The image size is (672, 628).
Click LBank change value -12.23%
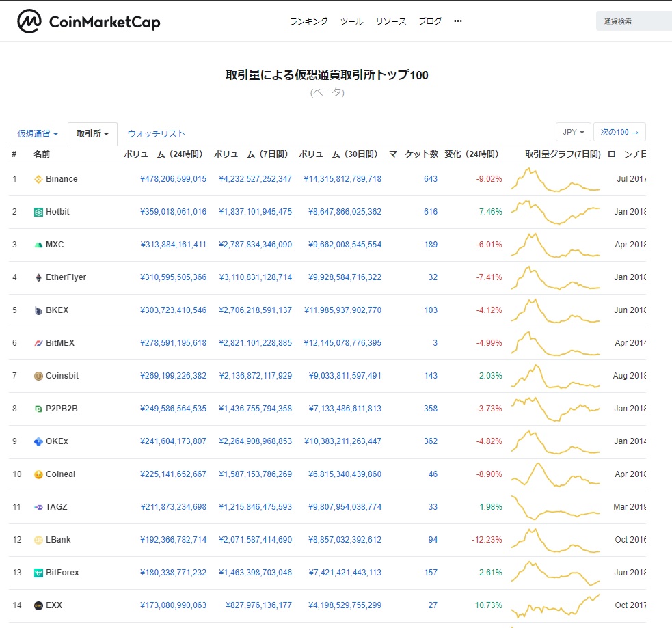pyautogui.click(x=487, y=540)
